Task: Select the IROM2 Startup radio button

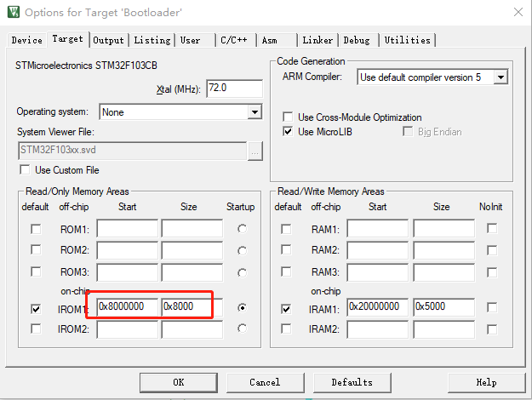Action: (242, 329)
